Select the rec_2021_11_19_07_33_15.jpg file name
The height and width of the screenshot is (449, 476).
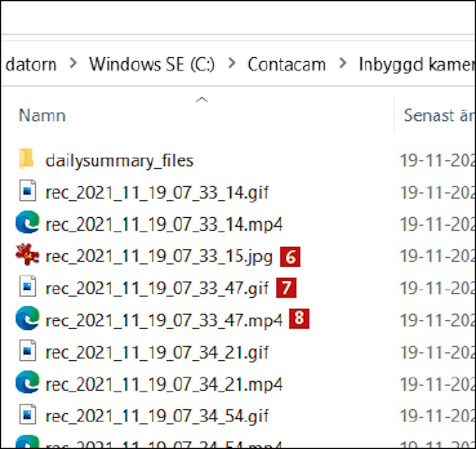pos(159,257)
